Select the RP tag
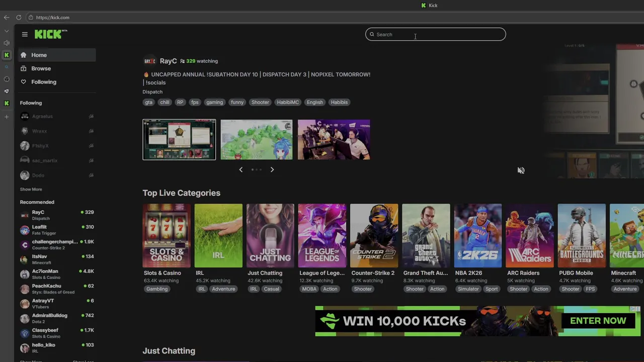The image size is (644, 362). (x=180, y=102)
